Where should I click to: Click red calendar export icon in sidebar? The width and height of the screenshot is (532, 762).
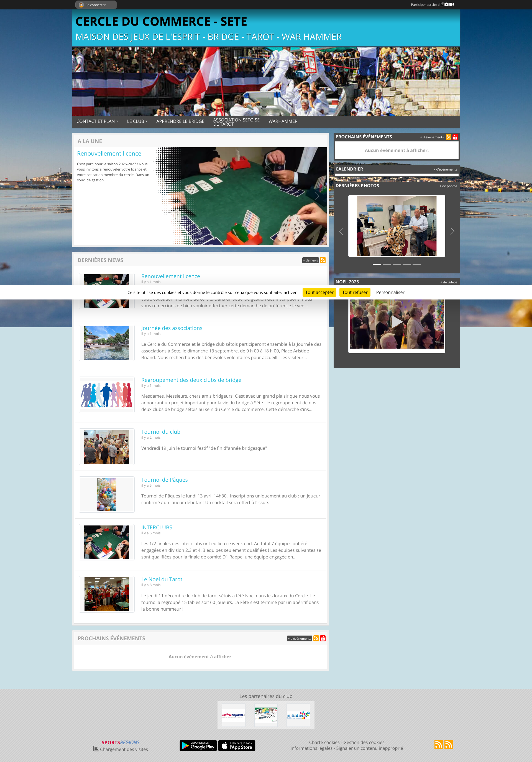455,137
